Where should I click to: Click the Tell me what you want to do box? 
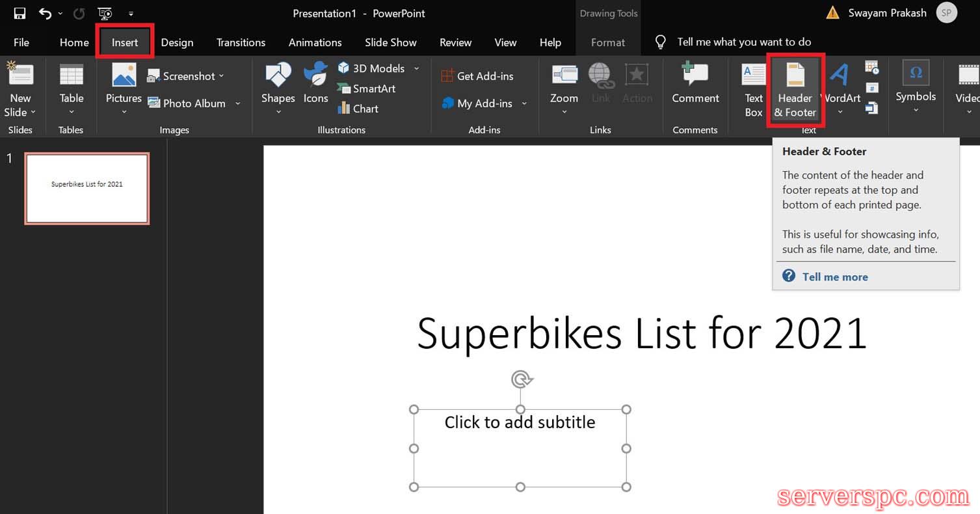tap(744, 42)
